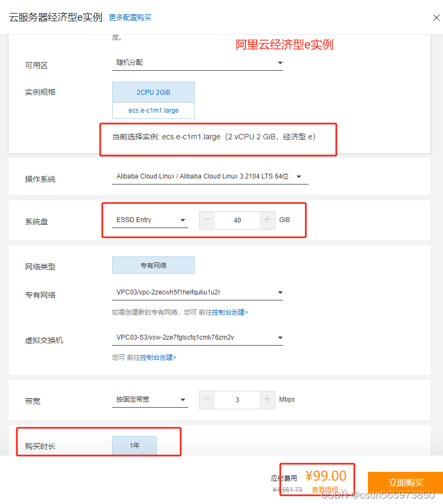Click the 当前选择实例 summary text
The width and height of the screenshot is (443, 504).
214,137
